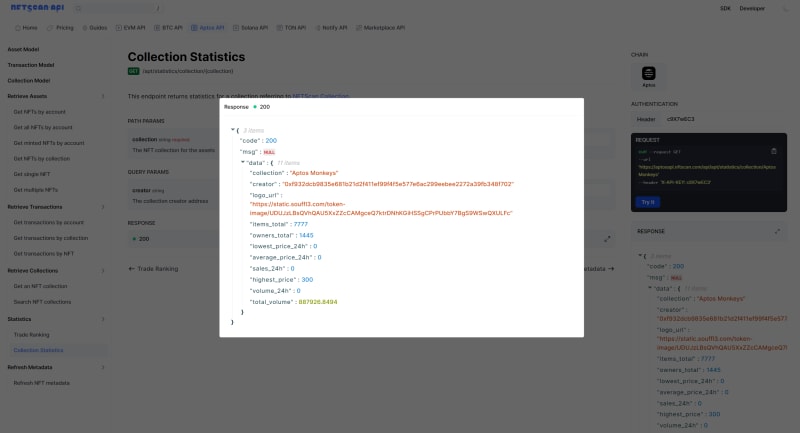Expand the right-side Response panel
800x433 pixels.
click(777, 232)
